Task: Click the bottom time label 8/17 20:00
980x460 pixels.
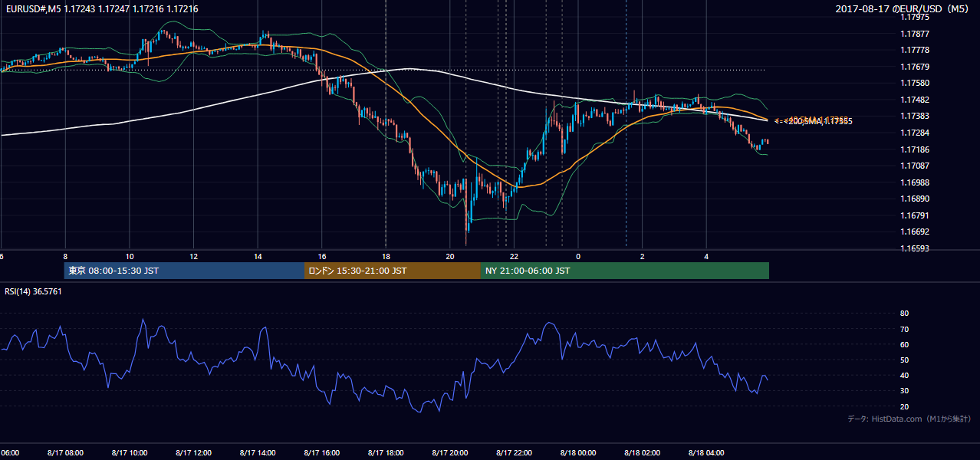Action: pos(449,453)
